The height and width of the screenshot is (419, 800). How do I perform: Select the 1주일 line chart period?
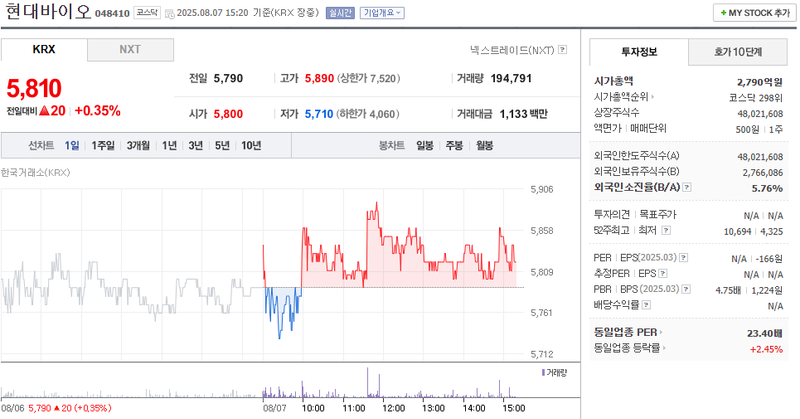tap(103, 145)
